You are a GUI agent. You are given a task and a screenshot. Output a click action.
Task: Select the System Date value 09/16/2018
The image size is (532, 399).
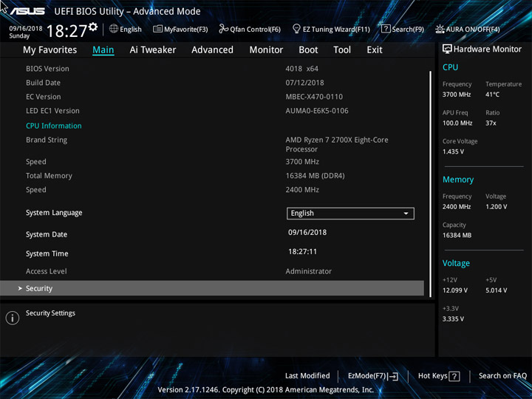pyautogui.click(x=307, y=233)
